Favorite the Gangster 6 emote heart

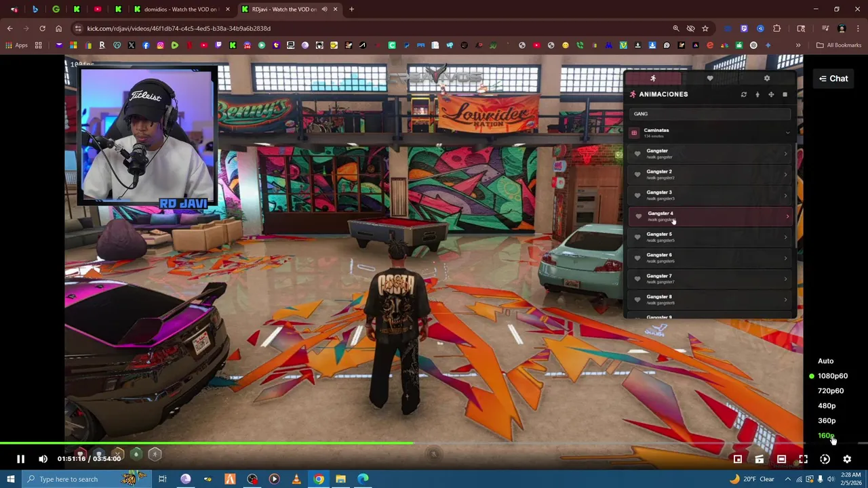pyautogui.click(x=637, y=258)
